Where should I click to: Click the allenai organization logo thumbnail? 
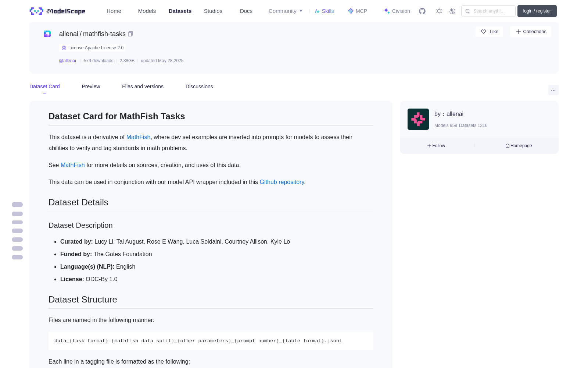pyautogui.click(x=418, y=119)
